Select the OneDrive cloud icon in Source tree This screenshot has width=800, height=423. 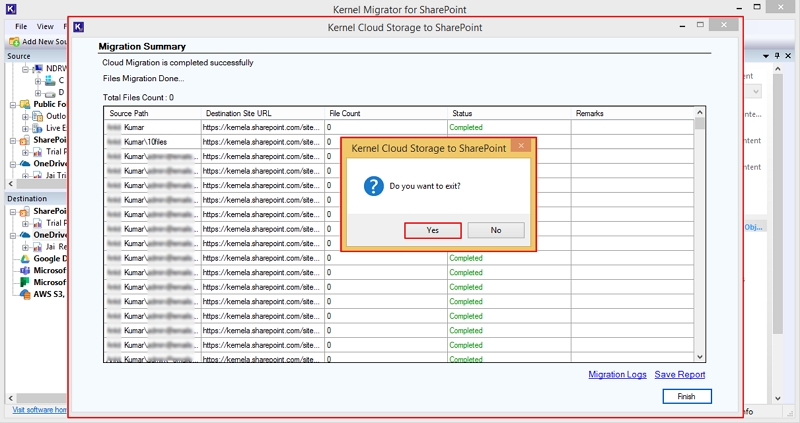[25, 164]
